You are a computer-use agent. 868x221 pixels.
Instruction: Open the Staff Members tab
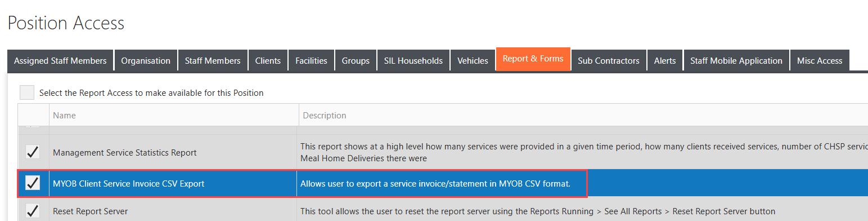tap(213, 61)
